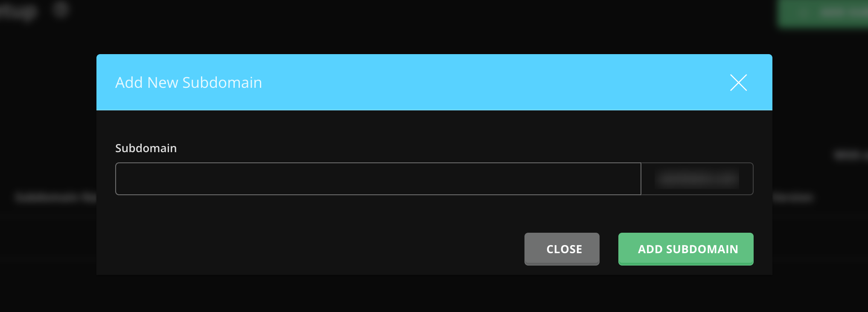868x312 pixels.
Task: Click the blue header bar of the dialog
Action: [434, 82]
